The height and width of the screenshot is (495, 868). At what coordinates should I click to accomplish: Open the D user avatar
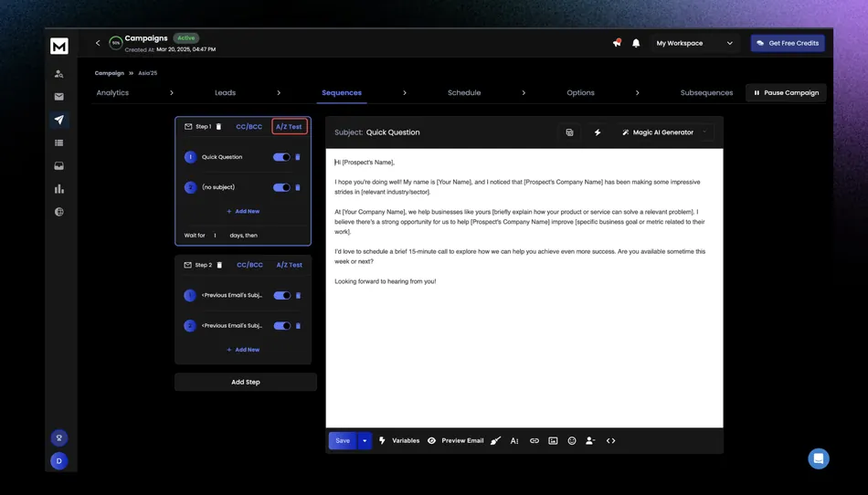59,461
